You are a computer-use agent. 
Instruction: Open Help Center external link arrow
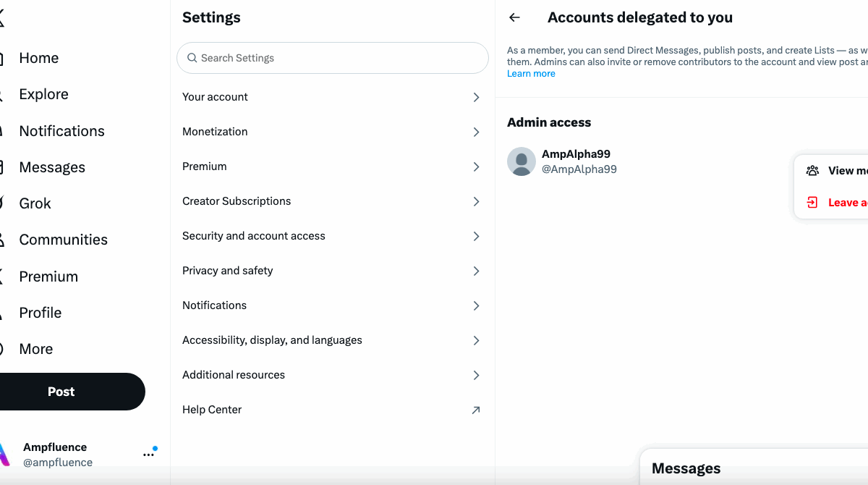click(475, 410)
